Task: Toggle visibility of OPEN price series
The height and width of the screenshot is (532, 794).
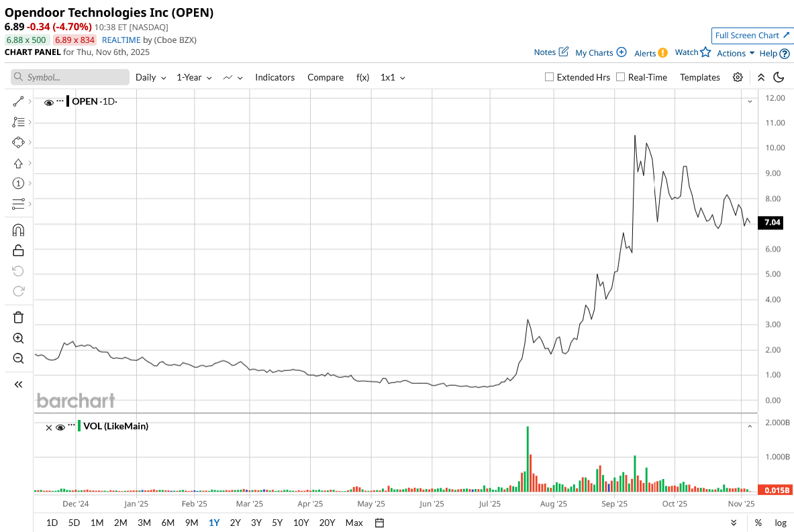Action: pos(48,103)
